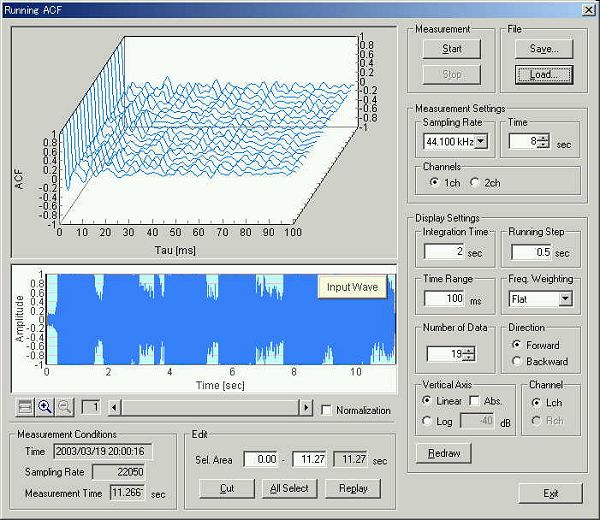Viewport: 600px width, 520px height.
Task: Click the scrollbar left arrow
Action: click(114, 407)
